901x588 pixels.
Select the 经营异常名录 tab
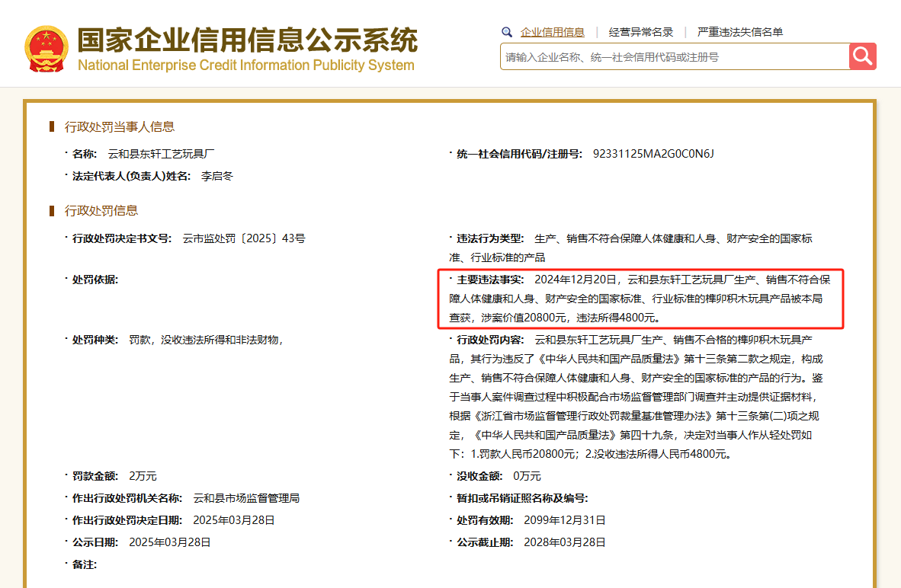pyautogui.click(x=641, y=32)
